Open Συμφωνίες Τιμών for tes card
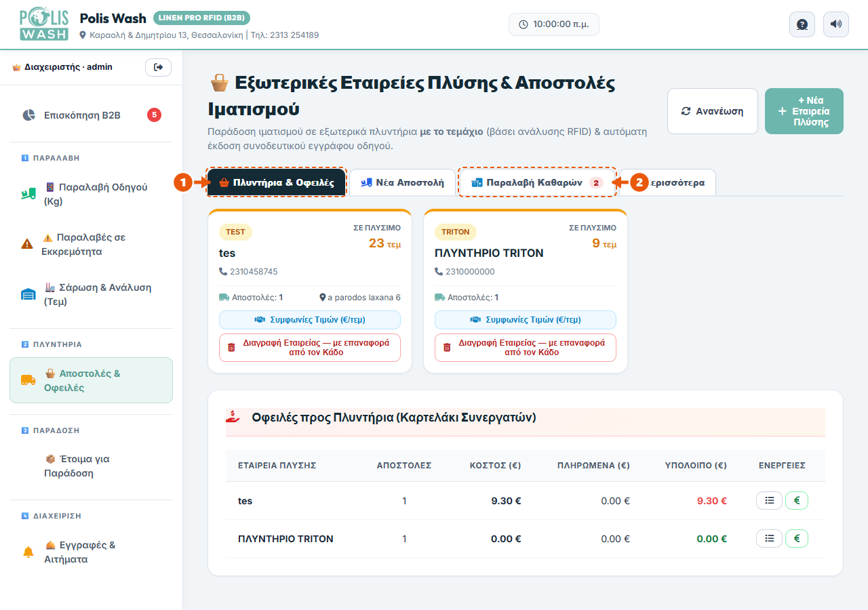Image resolution: width=868 pixels, height=610 pixels. [310, 320]
